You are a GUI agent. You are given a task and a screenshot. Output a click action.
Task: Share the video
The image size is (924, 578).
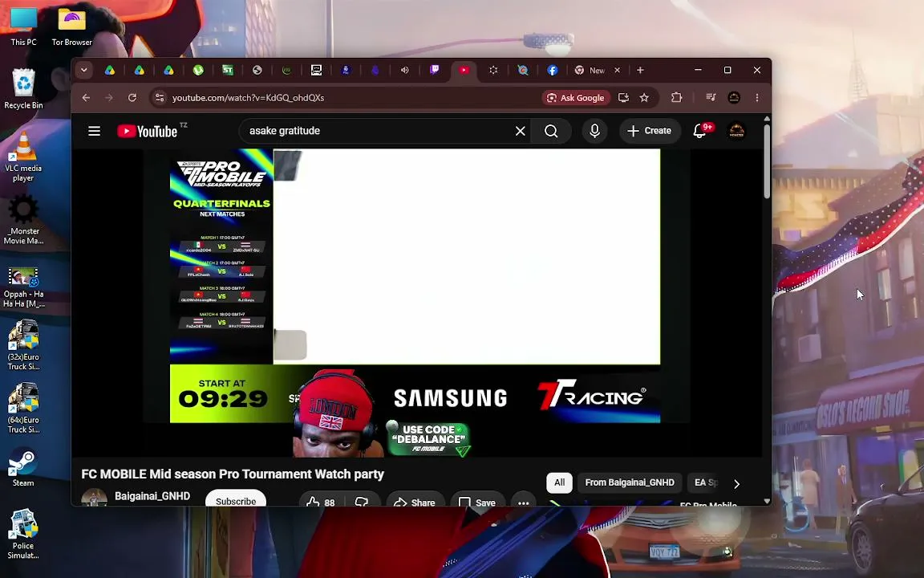click(415, 500)
